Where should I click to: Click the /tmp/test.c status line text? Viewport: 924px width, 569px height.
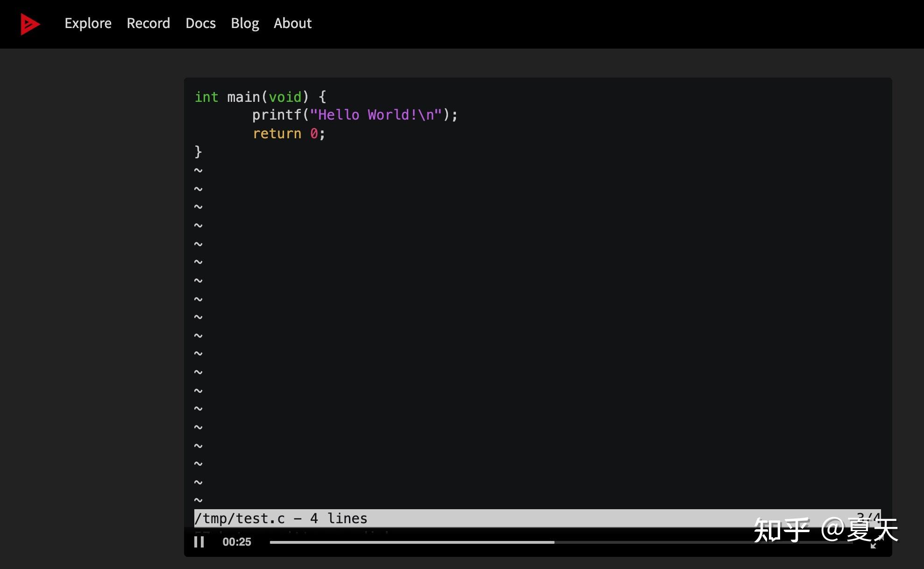click(281, 519)
